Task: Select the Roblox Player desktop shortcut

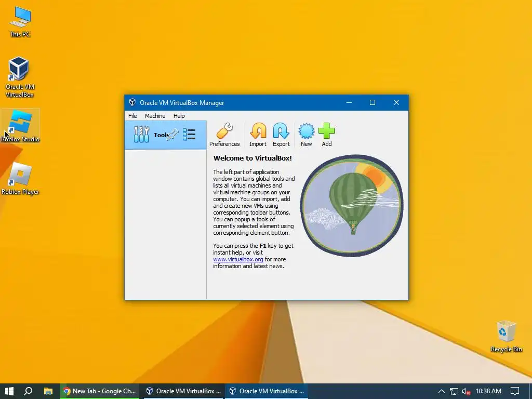Action: coord(20,179)
